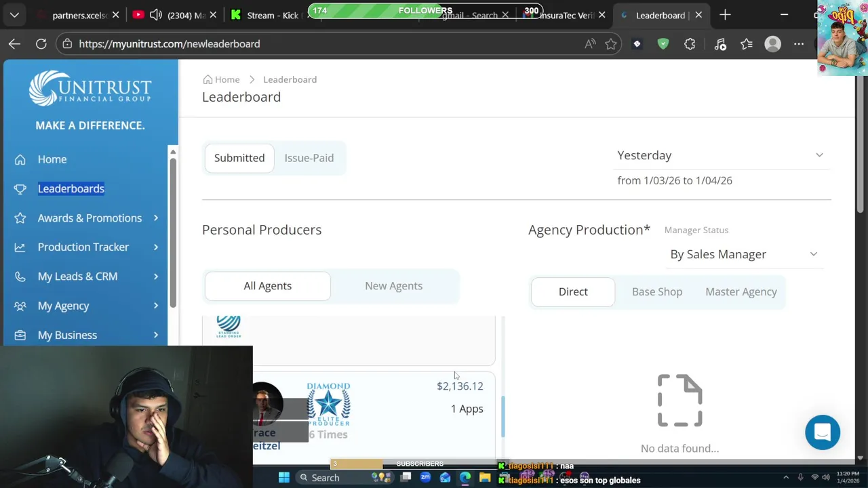Viewport: 868px width, 488px height.
Task: Click the Awards & Promotions label
Action: coord(90,218)
